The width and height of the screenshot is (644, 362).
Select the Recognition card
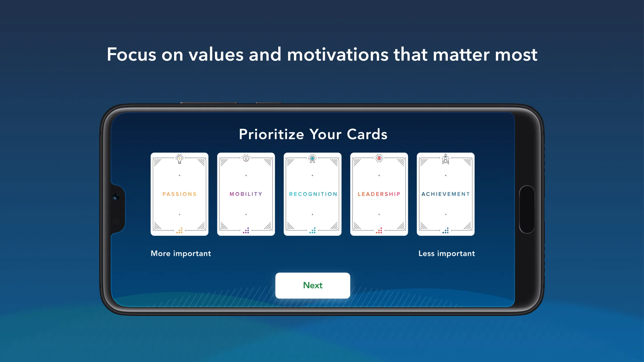312,194
